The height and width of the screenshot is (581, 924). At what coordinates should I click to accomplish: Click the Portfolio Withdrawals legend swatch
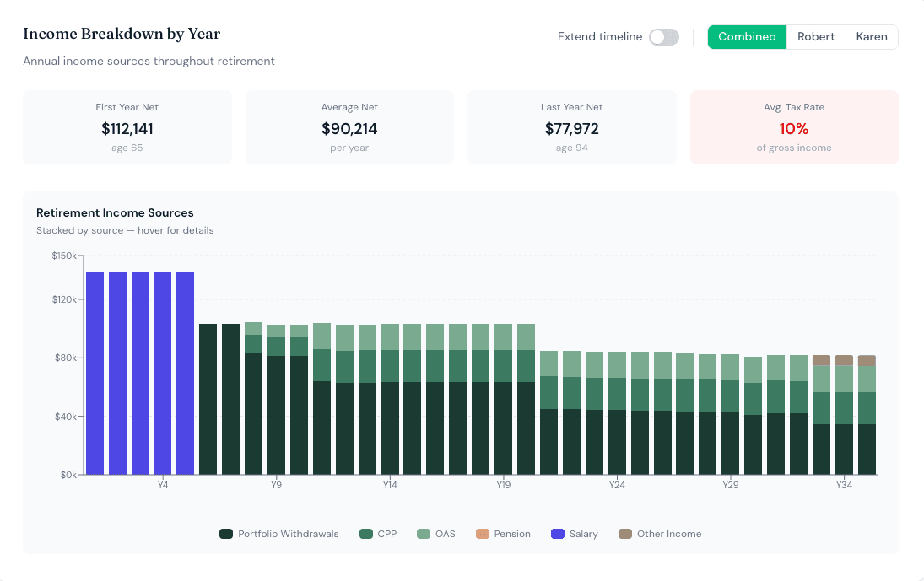tap(226, 534)
